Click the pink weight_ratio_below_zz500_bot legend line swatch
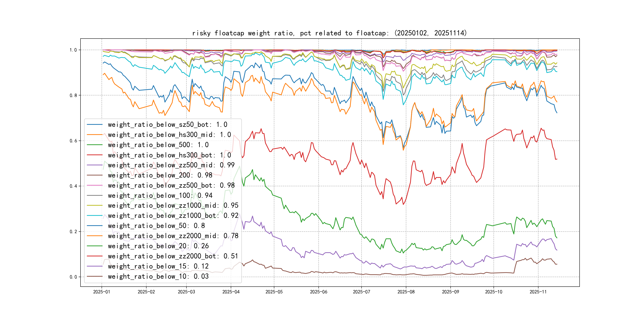This screenshot has width=644, height=322. [x=94, y=185]
